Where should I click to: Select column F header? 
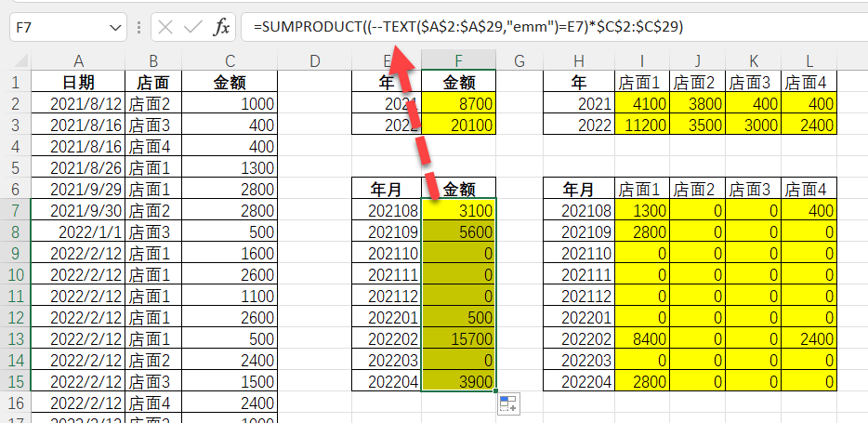click(458, 61)
